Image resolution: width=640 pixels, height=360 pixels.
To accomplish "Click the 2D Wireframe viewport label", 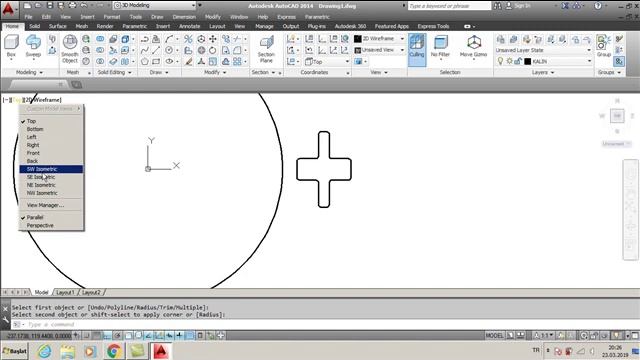I will click(x=43, y=100).
